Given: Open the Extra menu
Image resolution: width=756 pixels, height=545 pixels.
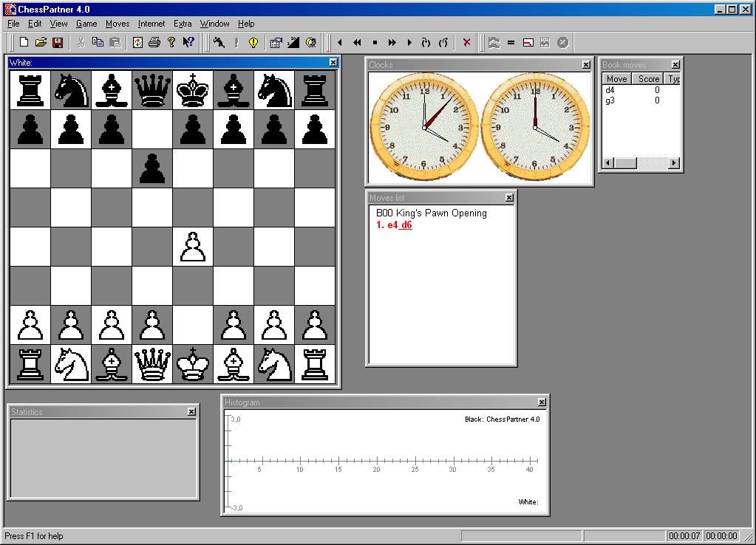Looking at the screenshot, I should tap(183, 24).
